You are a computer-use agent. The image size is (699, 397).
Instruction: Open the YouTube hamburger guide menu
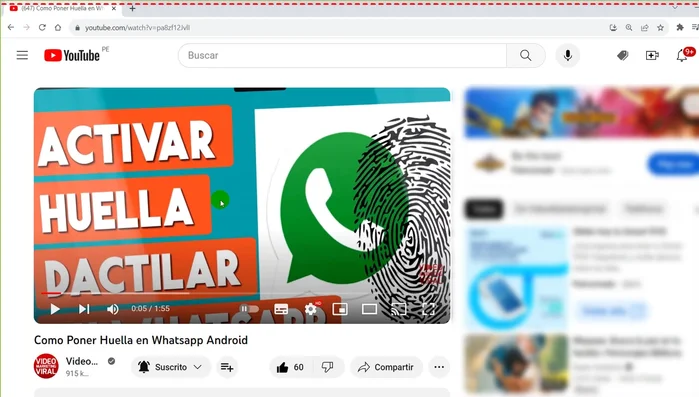[x=22, y=55]
